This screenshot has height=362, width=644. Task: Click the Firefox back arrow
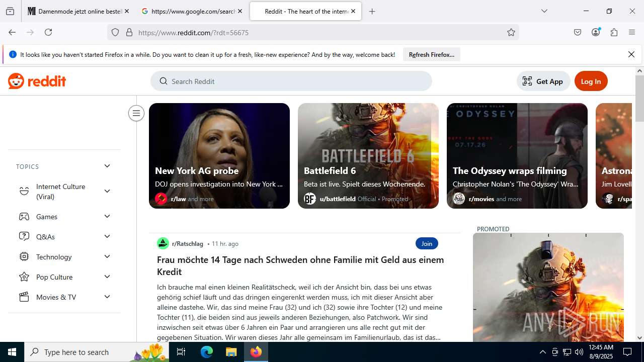click(12, 32)
